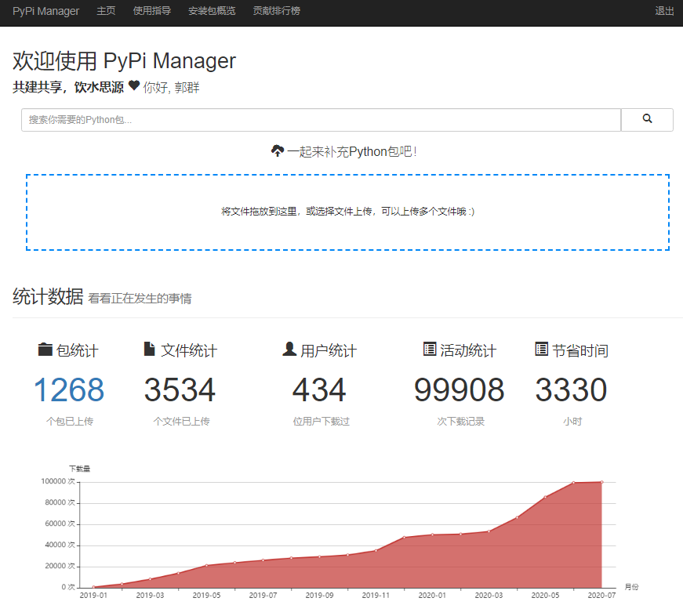
Task: Open the 使用指导 nav item
Action: pyautogui.click(x=152, y=11)
